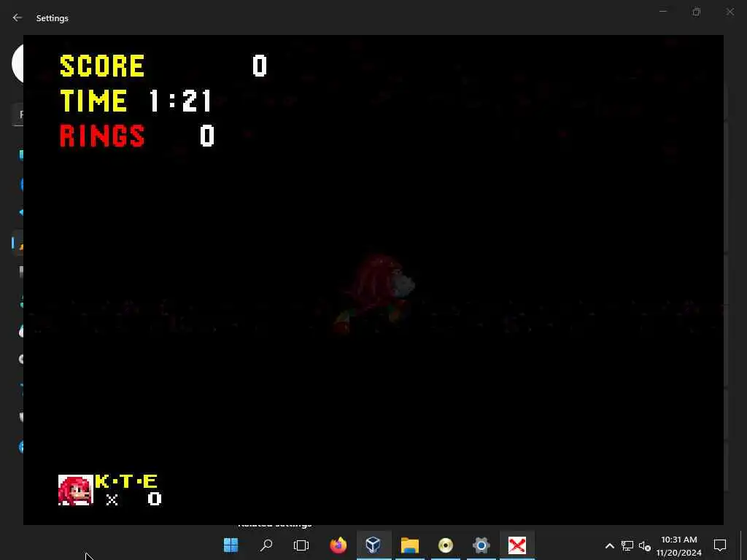The height and width of the screenshot is (560, 747).
Task: Open taskbar Search magnifier
Action: point(266,545)
